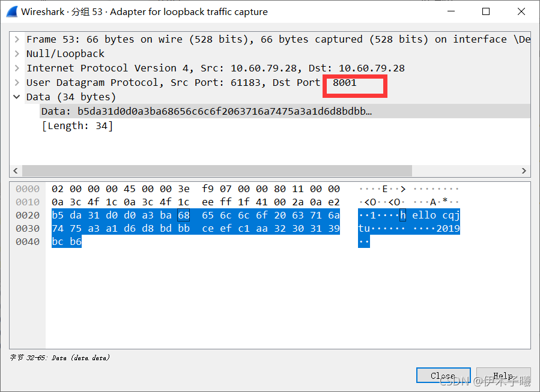
Task: Click hex offset 0030 label
Action: click(28, 229)
